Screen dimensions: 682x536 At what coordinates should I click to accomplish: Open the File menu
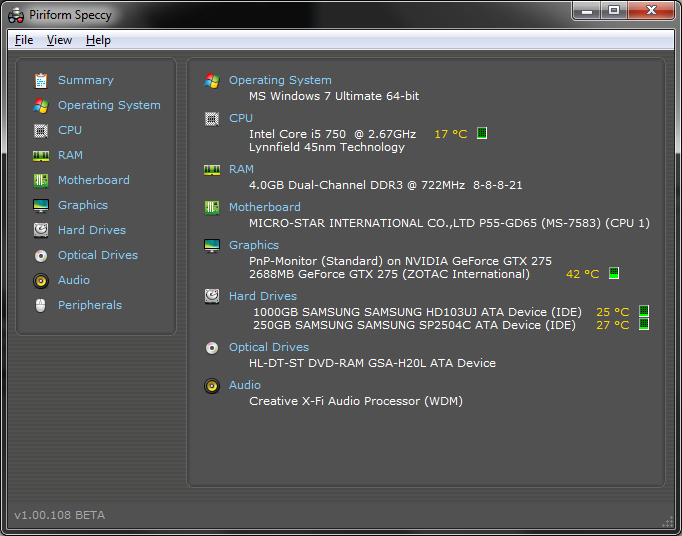click(24, 40)
